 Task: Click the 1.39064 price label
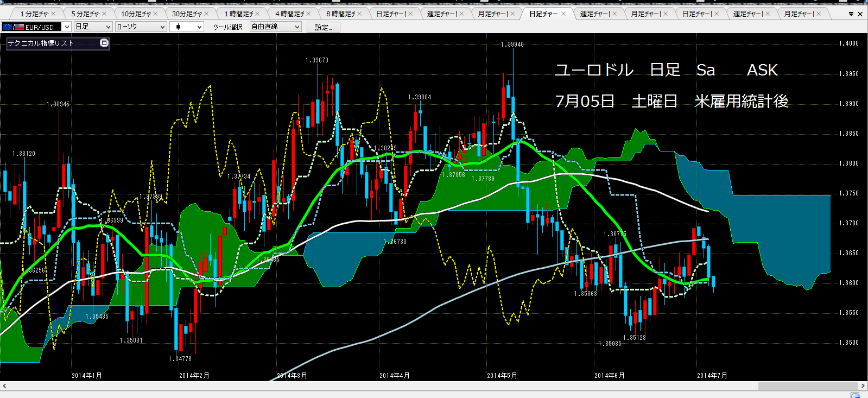420,97
